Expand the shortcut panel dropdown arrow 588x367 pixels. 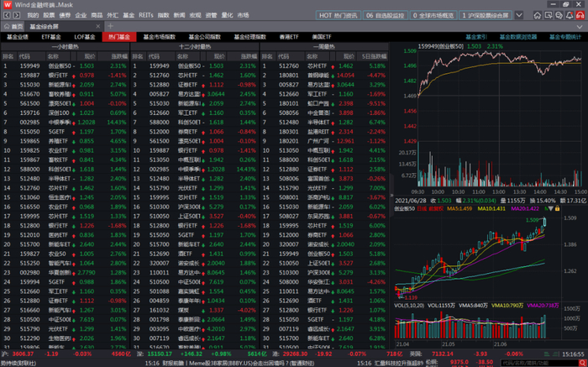pos(519,15)
